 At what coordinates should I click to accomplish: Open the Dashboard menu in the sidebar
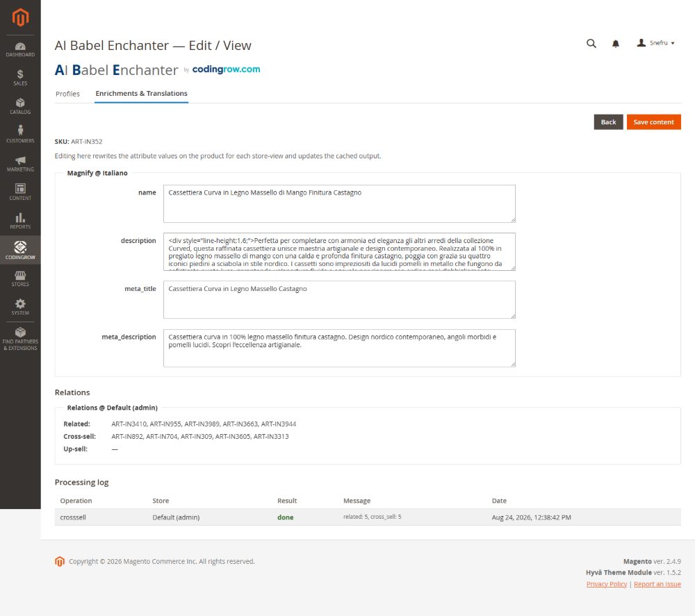coord(20,49)
